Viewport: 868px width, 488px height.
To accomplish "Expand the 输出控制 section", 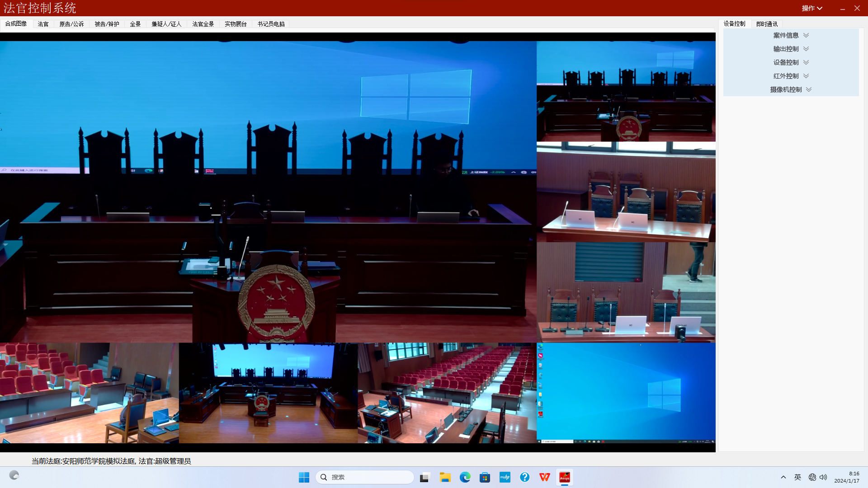I will click(x=790, y=49).
